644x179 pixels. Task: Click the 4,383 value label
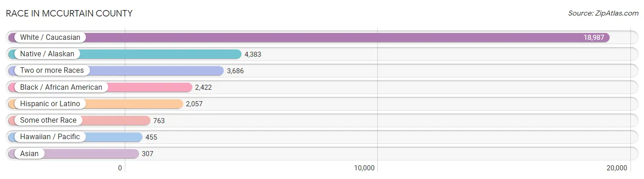pyautogui.click(x=253, y=54)
